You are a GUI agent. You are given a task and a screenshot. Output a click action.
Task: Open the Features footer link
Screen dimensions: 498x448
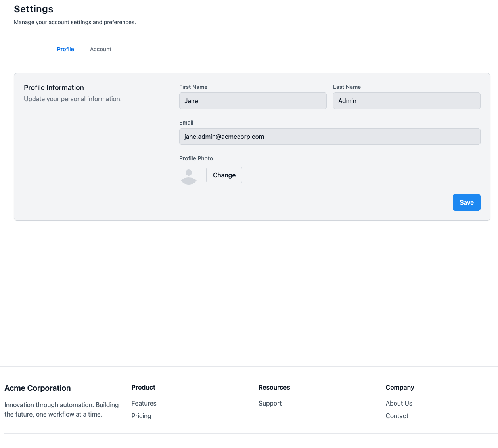click(x=144, y=403)
